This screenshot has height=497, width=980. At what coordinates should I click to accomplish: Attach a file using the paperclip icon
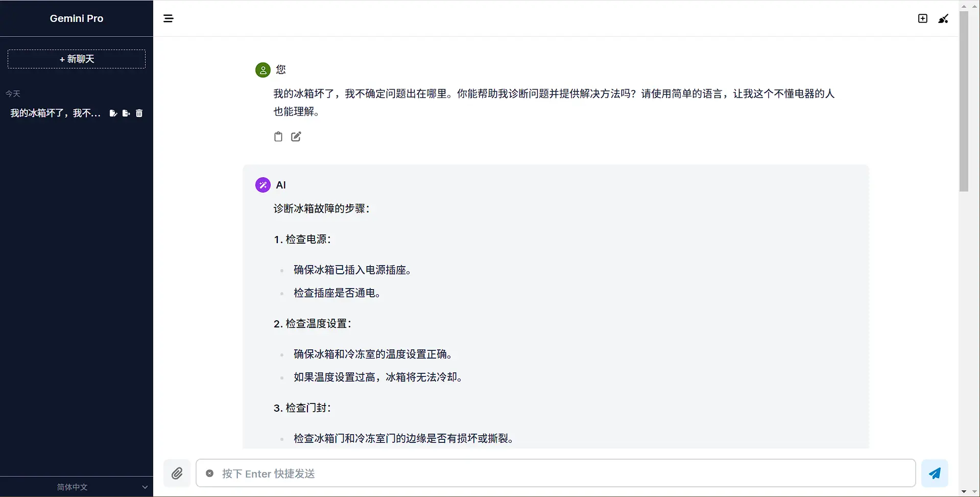point(177,474)
